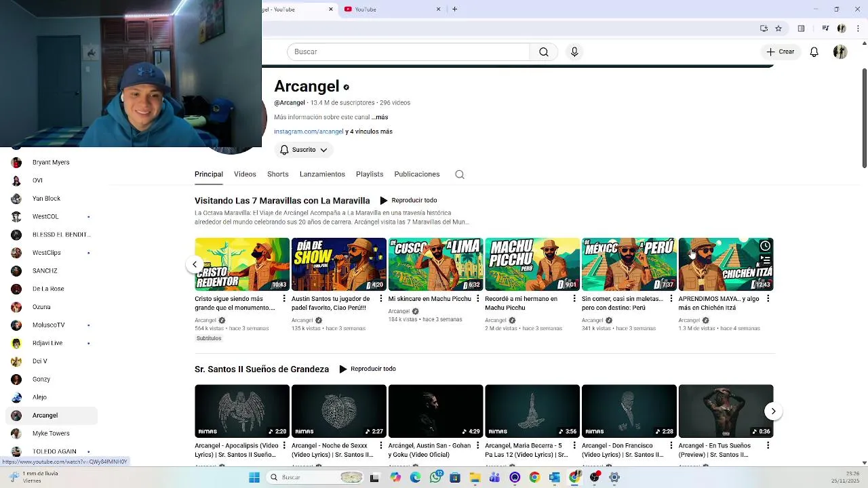The height and width of the screenshot is (488, 868).
Task: Open Bryant Myers subscription in sidebar
Action: point(51,163)
